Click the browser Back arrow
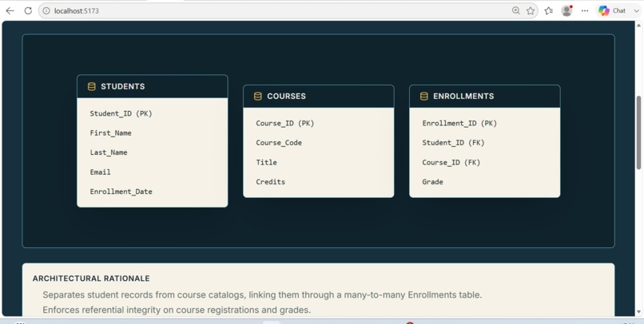644x324 pixels. tap(10, 11)
